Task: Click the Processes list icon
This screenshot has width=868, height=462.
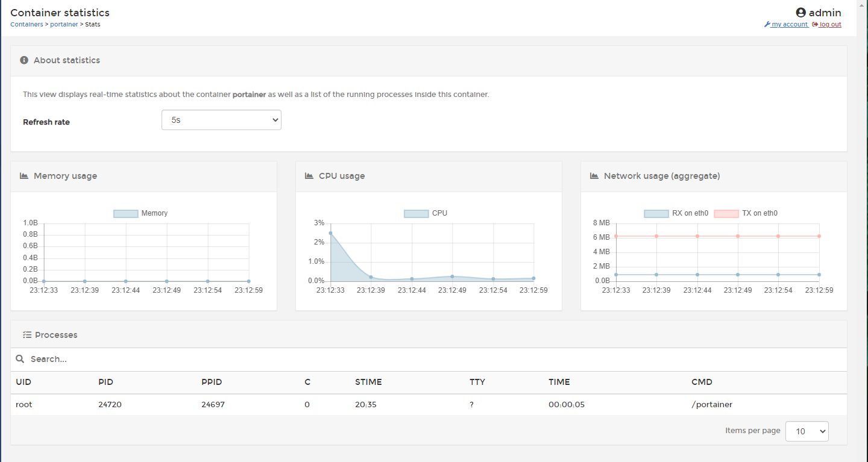Action: [x=26, y=334]
